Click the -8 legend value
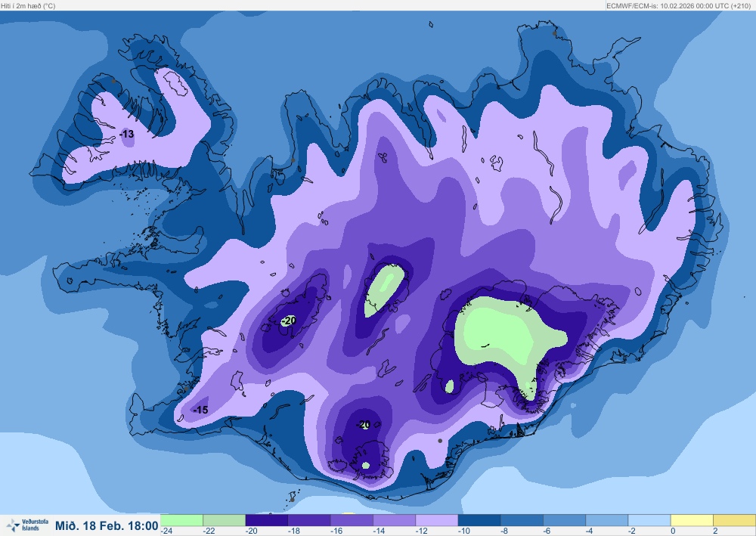 tap(504, 531)
